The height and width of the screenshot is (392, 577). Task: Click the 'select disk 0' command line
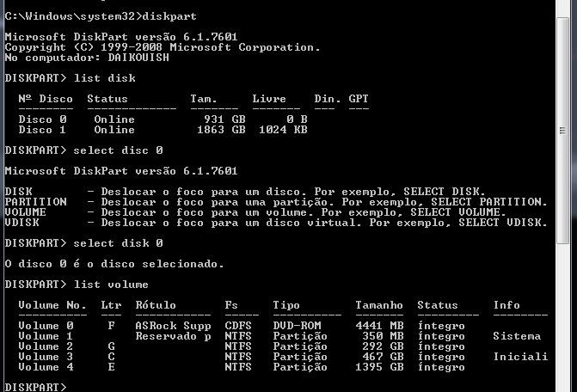(118, 243)
